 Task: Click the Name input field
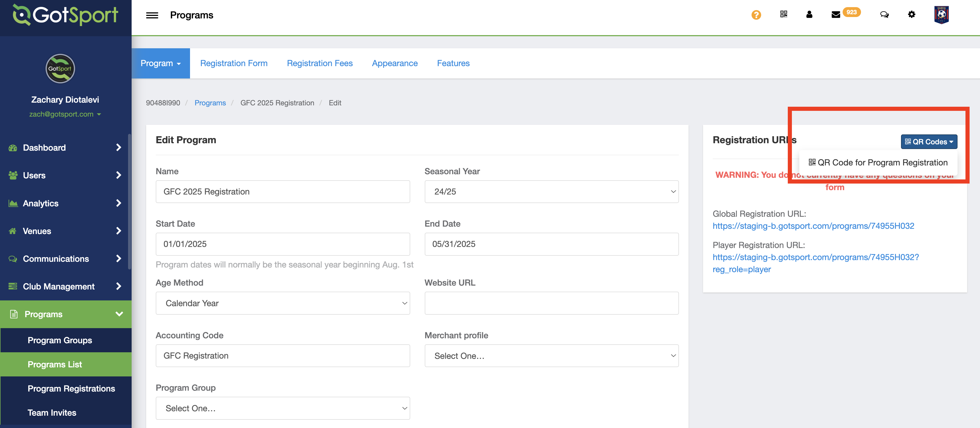pyautogui.click(x=283, y=192)
